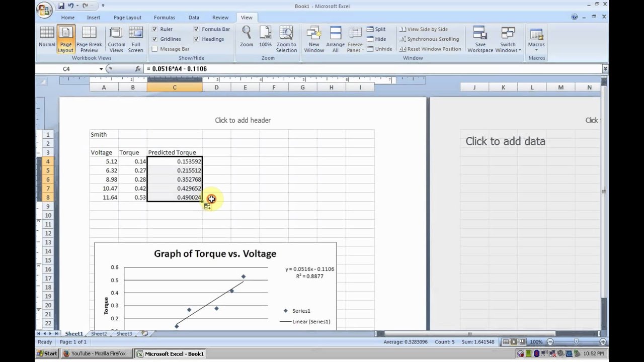Screen dimensions: 644x362
Task: Select column C header
Action: pos(175,87)
